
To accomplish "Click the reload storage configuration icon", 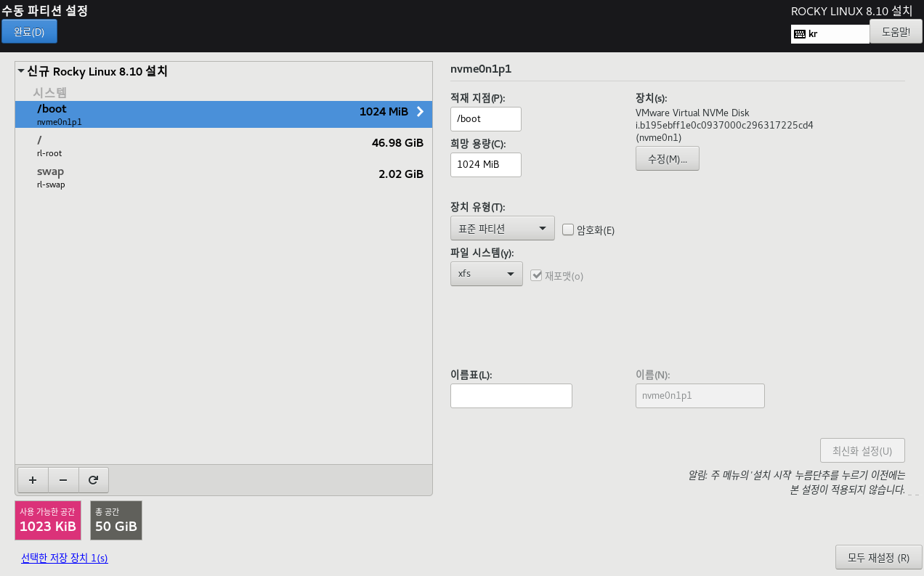I will tap(93, 479).
